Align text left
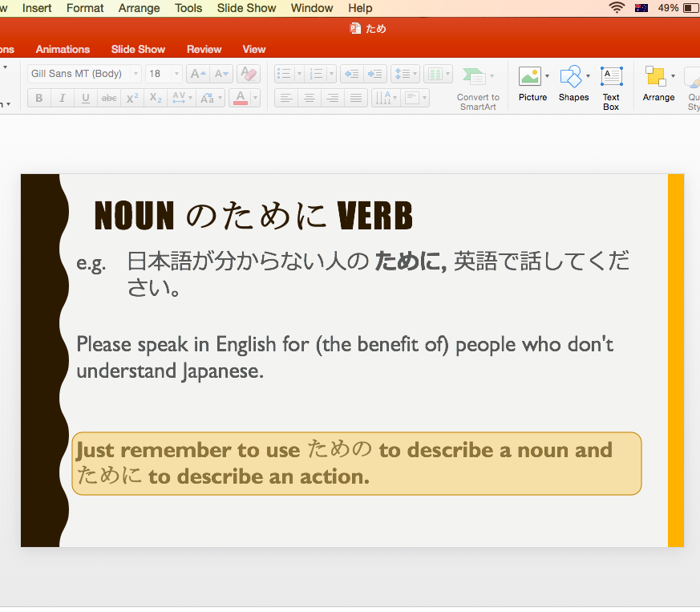Image resolution: width=700 pixels, height=612 pixels. [286, 98]
